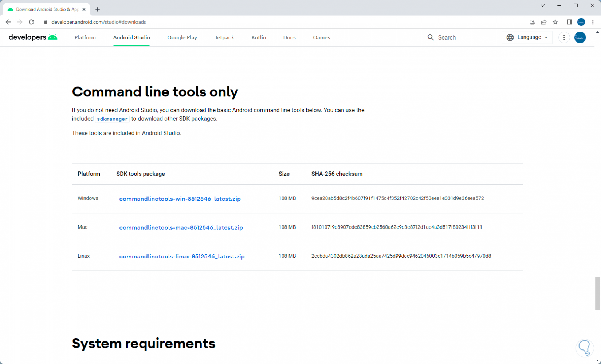Image resolution: width=601 pixels, height=364 pixels.
Task: Click the sdkmanager code link
Action: 112,119
